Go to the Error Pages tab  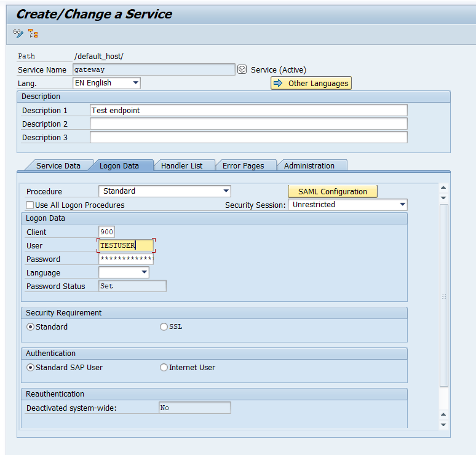[x=243, y=165]
